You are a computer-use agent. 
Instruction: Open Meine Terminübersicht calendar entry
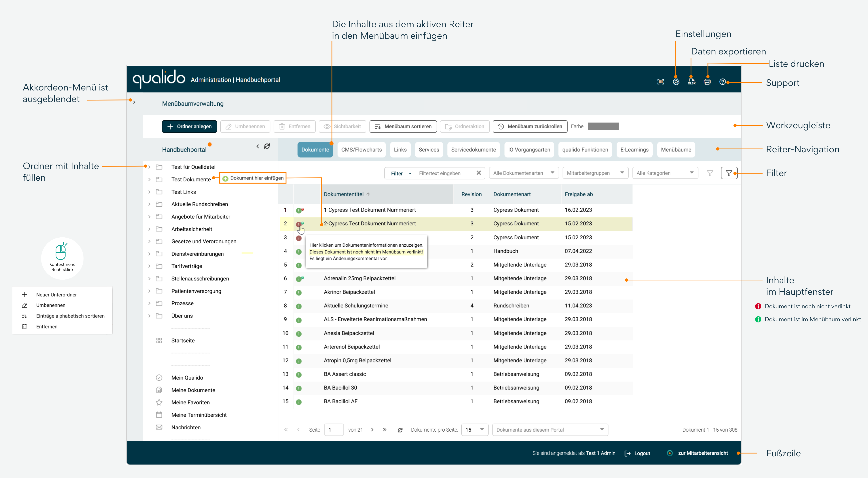[199, 415]
